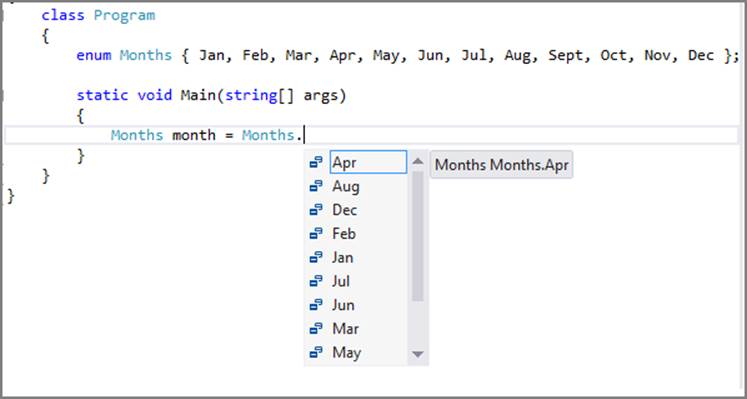Click Dec in the enum declaration line
The image size is (747, 399).
point(701,55)
